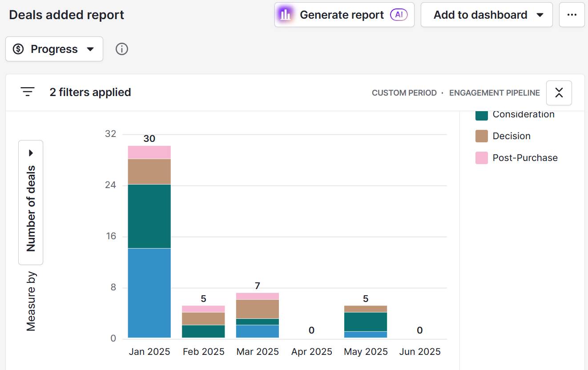Open the Add to dashboard dropdown
The image size is (588, 370).
[x=486, y=15]
